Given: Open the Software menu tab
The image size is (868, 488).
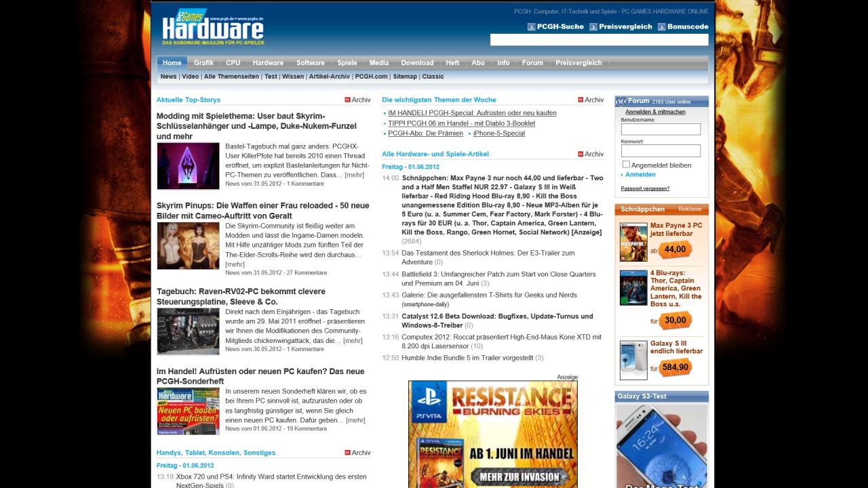Looking at the screenshot, I should (311, 63).
